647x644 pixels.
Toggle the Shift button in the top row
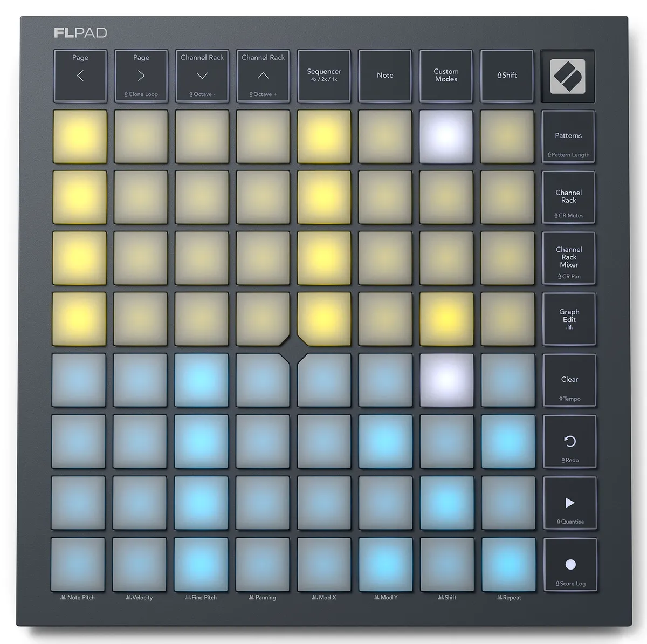click(507, 76)
